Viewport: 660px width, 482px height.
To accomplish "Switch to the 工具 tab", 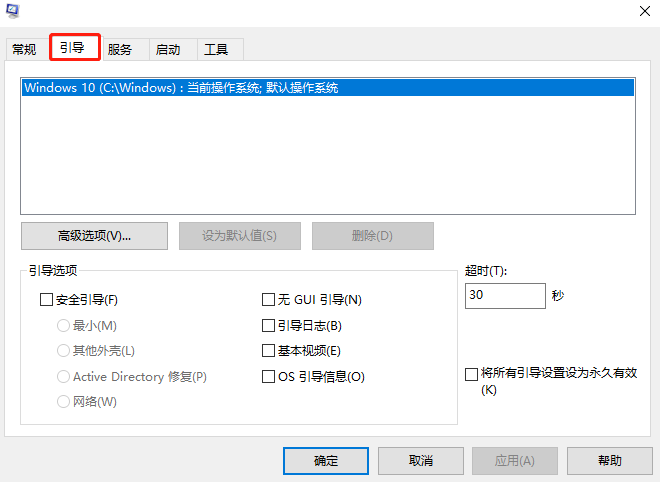I will click(216, 49).
